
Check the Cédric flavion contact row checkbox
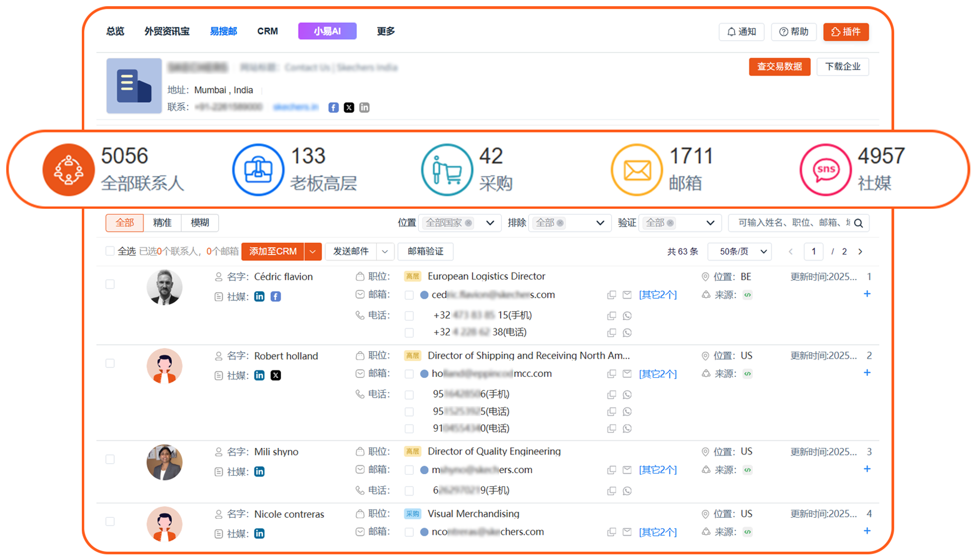tap(110, 284)
